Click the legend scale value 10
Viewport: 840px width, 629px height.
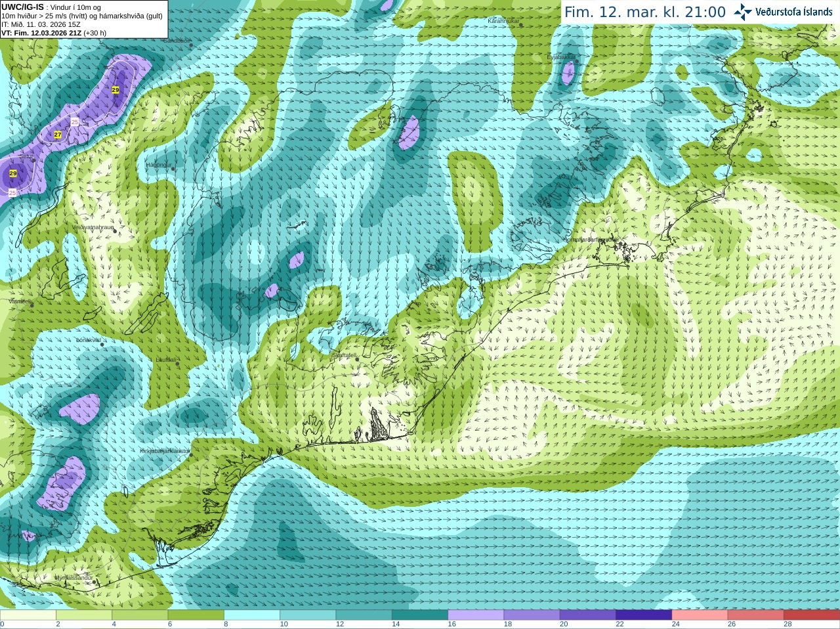[x=283, y=624]
